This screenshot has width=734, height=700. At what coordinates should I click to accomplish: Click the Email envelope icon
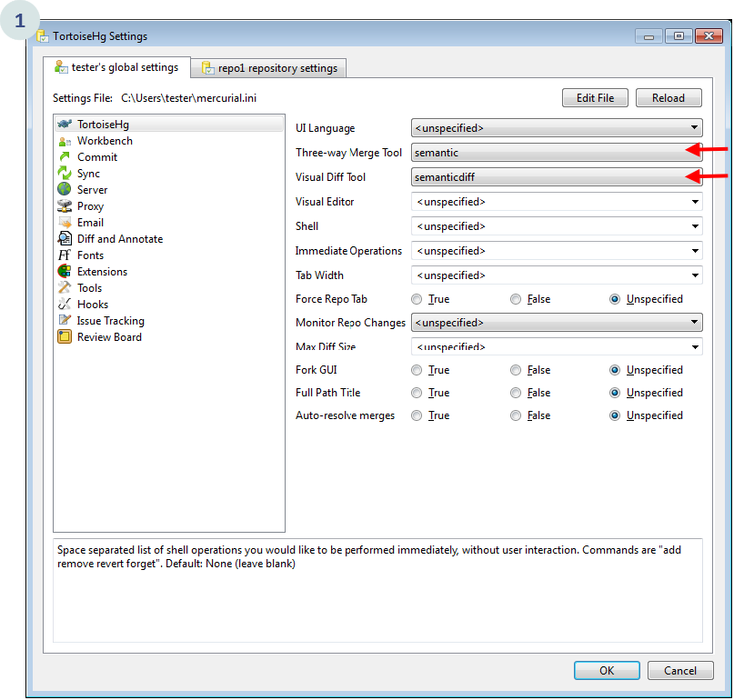click(65, 222)
